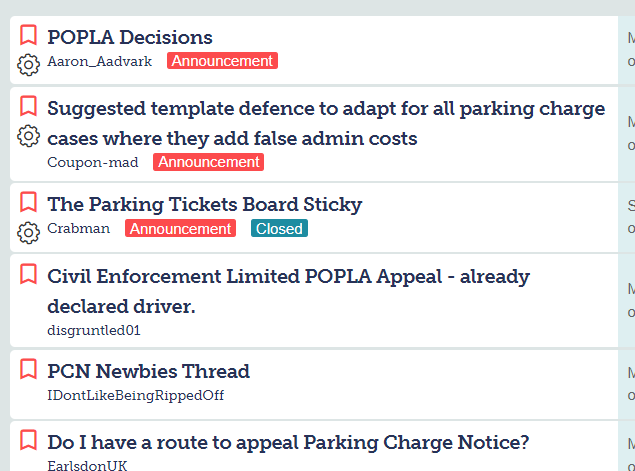Open the POPLA Decisions discussion

point(130,37)
